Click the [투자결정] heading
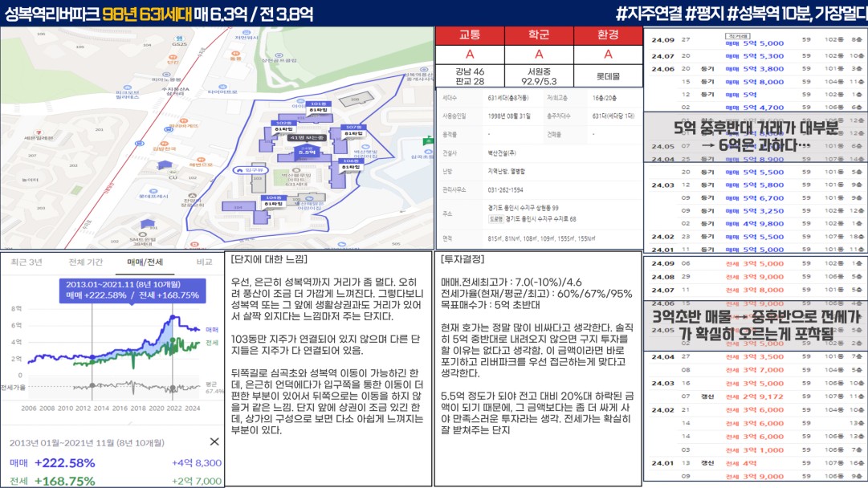868x488 pixels. coord(463,259)
